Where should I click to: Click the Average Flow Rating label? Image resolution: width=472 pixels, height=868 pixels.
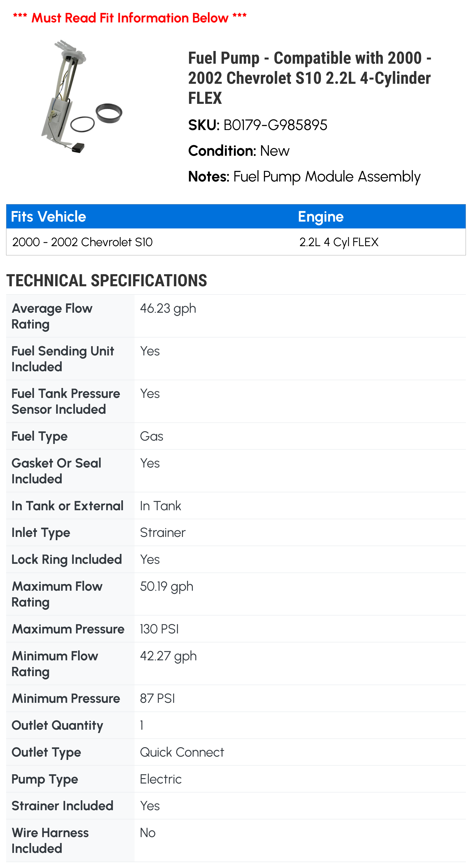click(52, 316)
